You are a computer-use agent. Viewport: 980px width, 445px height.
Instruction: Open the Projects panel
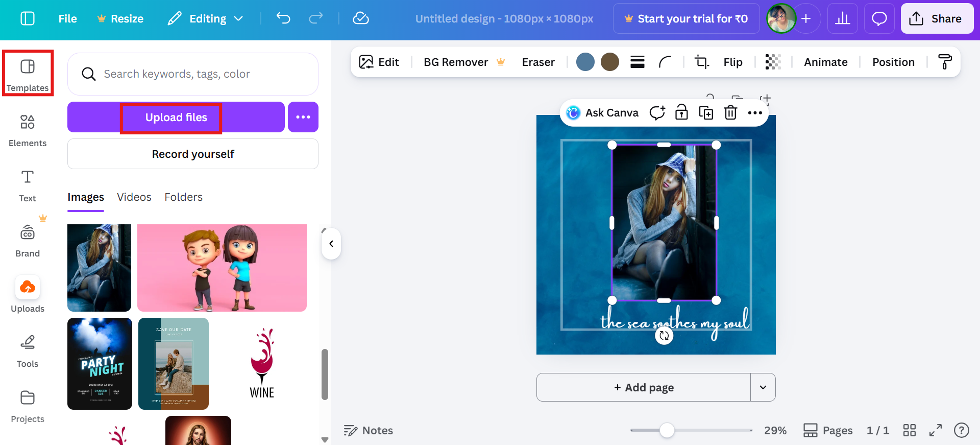(28, 406)
